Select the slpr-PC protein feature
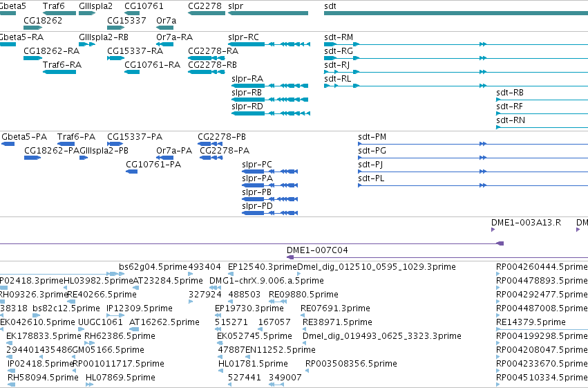Screen dimensions: 588x388 [269, 172]
